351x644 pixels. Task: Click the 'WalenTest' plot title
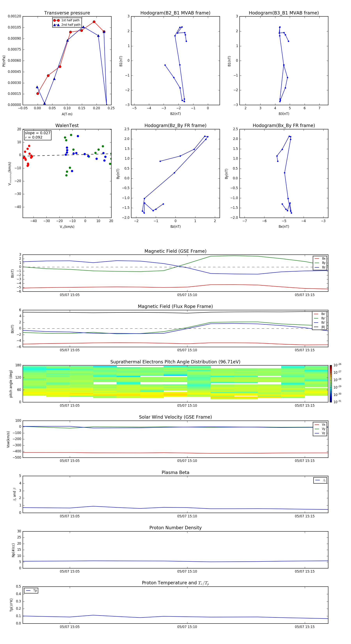coord(67,125)
